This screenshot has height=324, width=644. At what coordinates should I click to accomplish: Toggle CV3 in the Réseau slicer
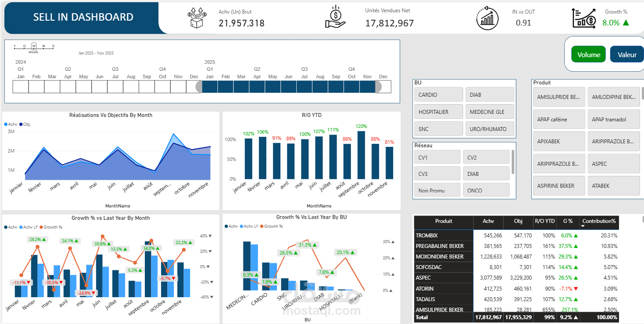437,174
